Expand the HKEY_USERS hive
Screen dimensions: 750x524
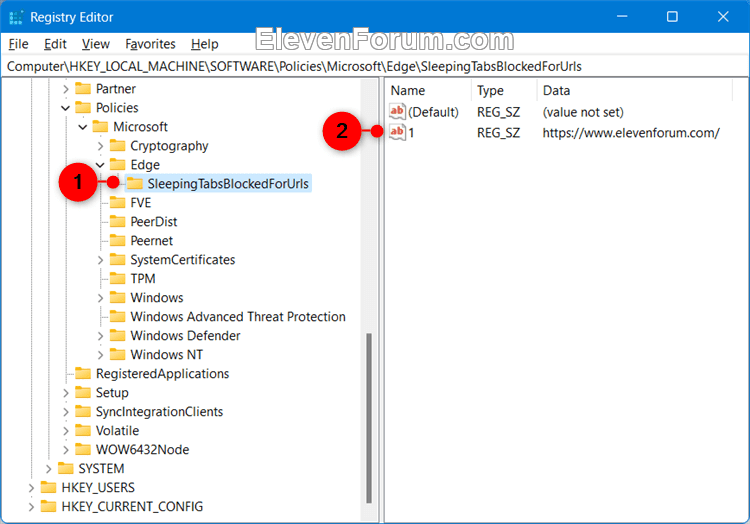tap(31, 488)
